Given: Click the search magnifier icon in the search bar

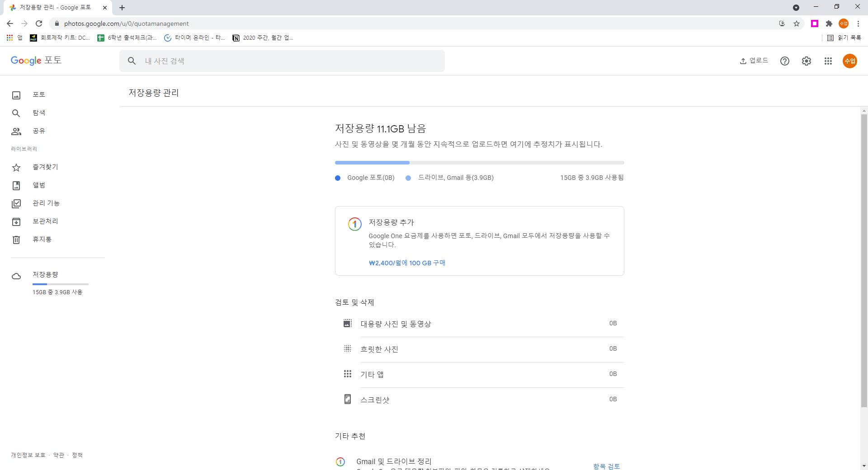Looking at the screenshot, I should pyautogui.click(x=132, y=61).
